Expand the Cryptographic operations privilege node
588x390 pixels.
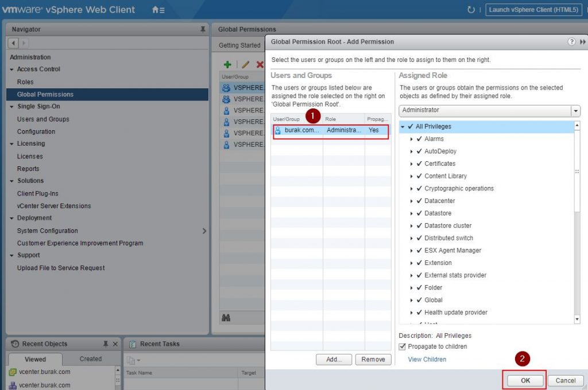pos(411,189)
